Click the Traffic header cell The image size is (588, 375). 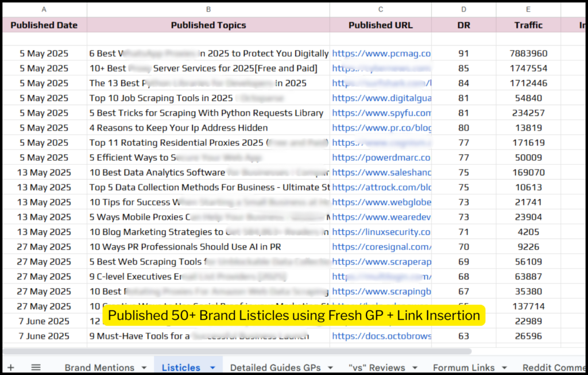(x=528, y=25)
